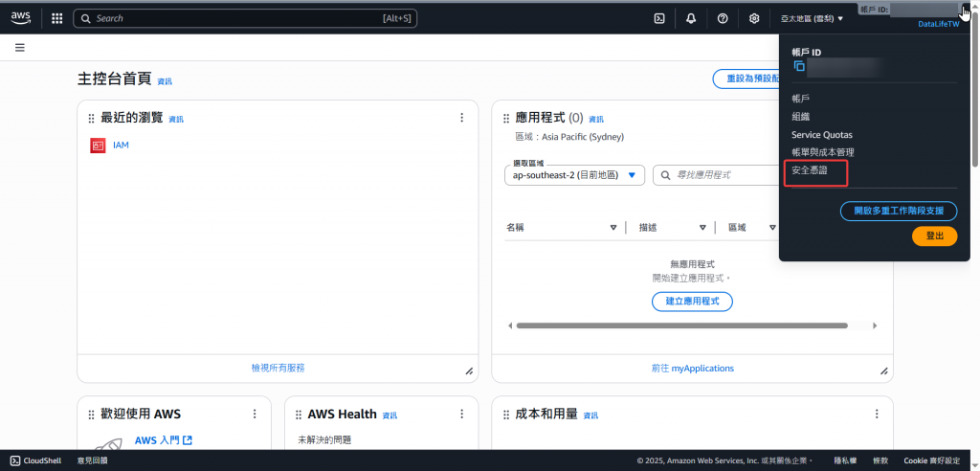Open 最近的瀏覽 widget three-dot menu
This screenshot has width=980, height=471.
click(x=462, y=118)
